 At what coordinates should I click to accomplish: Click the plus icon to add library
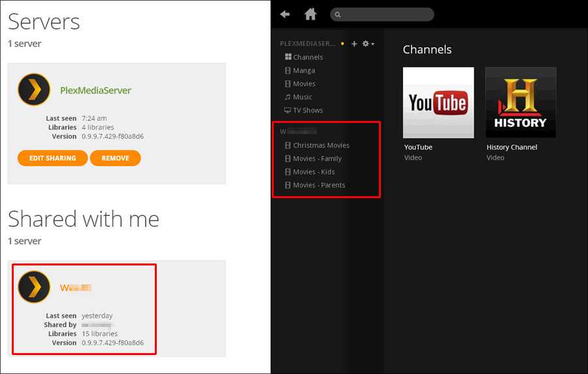[354, 44]
